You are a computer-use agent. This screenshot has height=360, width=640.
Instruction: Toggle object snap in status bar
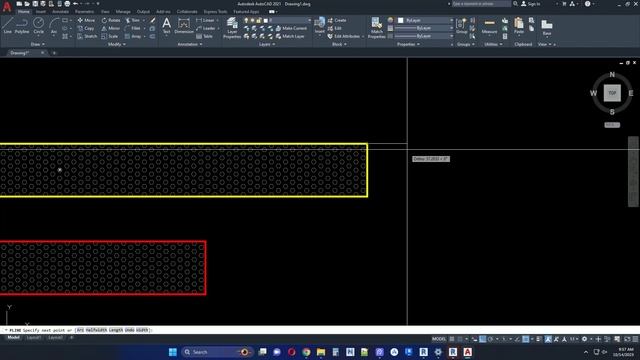point(526,339)
